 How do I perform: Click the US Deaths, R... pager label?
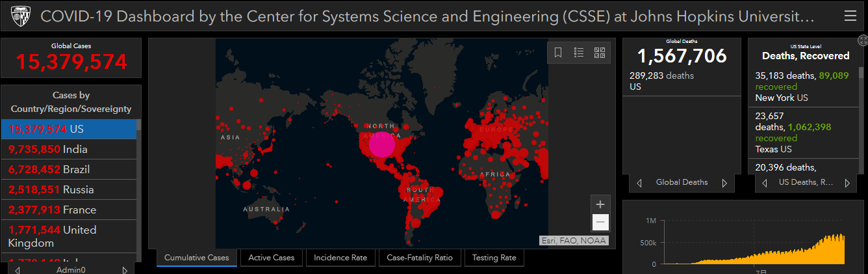pos(806,183)
